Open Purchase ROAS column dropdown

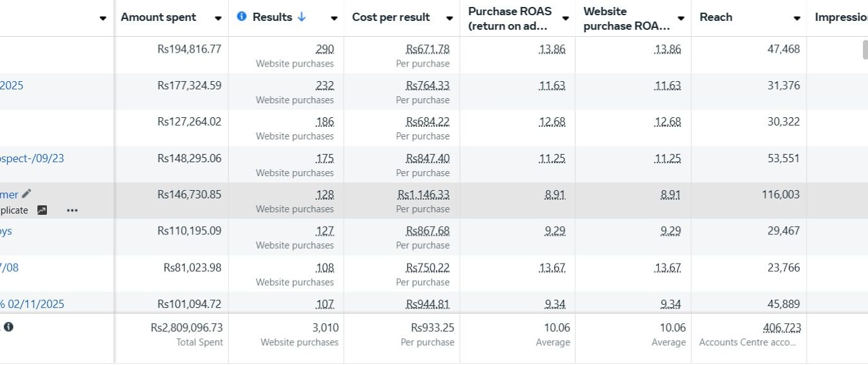tap(565, 18)
